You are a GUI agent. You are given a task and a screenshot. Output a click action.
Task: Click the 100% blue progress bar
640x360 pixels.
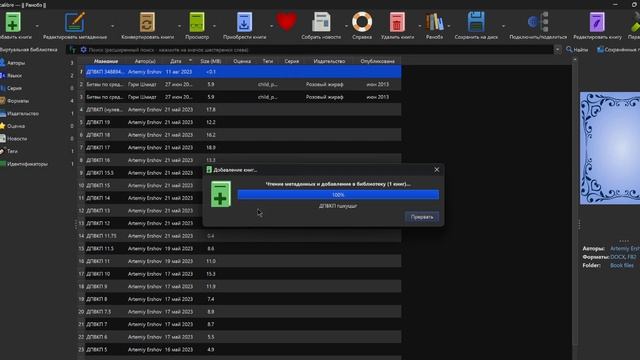tap(338, 195)
